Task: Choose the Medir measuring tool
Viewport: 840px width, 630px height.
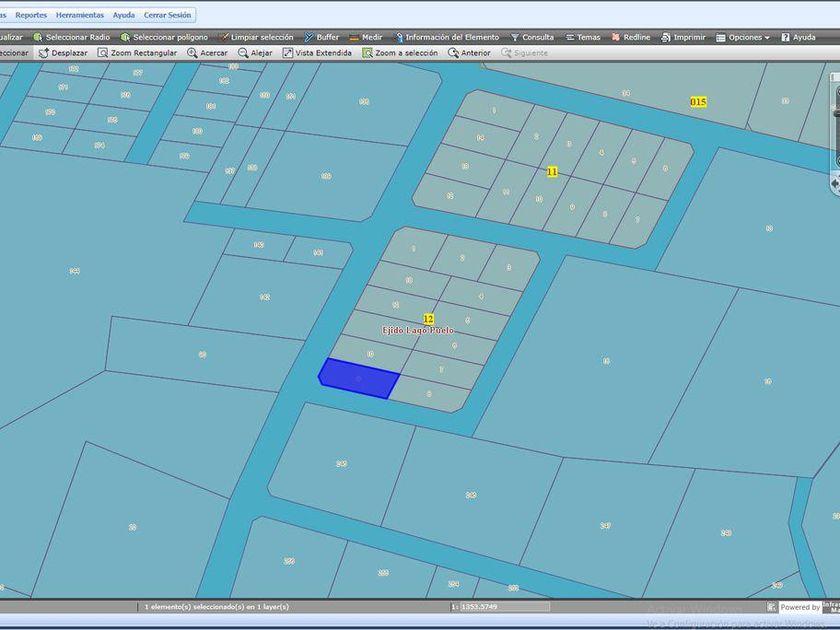Action: coord(366,37)
